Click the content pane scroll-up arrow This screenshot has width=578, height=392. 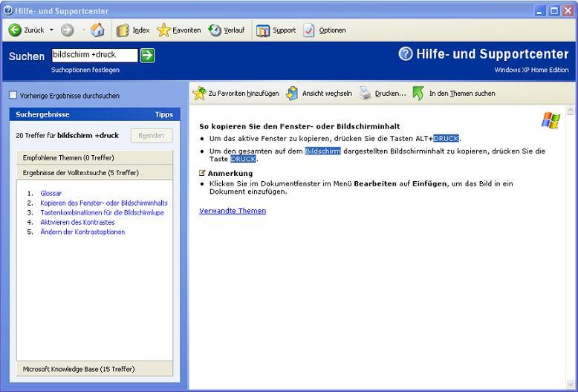570,110
